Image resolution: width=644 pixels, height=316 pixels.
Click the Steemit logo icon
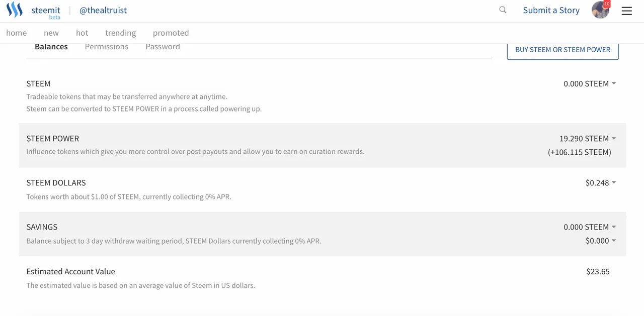[x=15, y=10]
